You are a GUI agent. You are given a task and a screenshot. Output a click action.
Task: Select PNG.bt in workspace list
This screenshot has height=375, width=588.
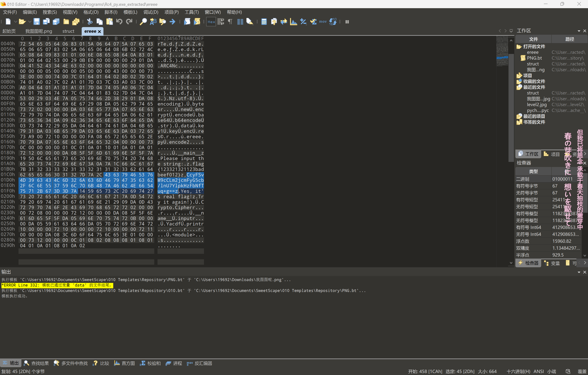point(534,58)
